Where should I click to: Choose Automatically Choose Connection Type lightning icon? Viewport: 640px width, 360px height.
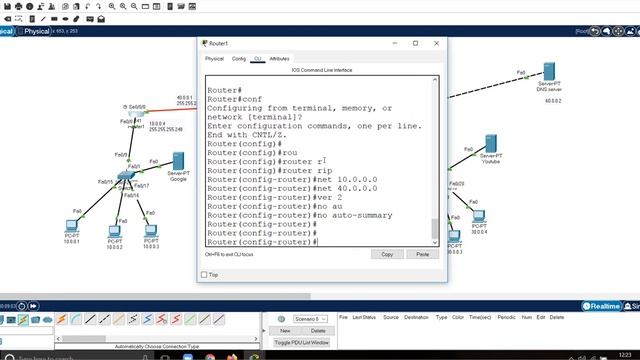62,319
